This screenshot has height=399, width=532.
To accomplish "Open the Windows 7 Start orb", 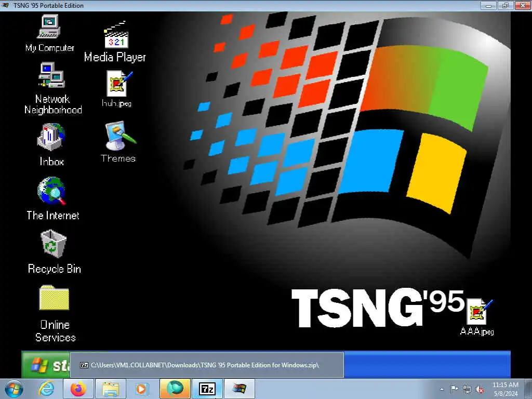I will (x=14, y=389).
